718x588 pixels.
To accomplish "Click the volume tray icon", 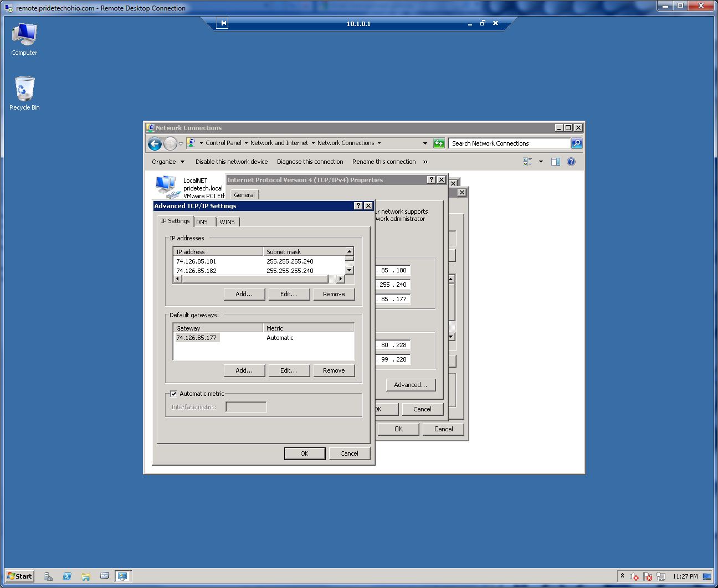I will pyautogui.click(x=634, y=576).
